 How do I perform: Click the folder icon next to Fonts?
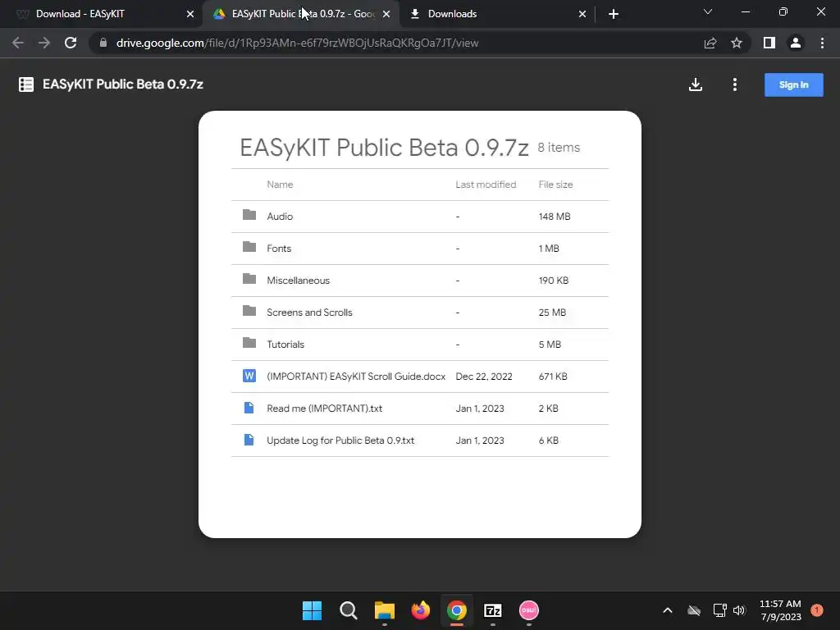pos(249,247)
